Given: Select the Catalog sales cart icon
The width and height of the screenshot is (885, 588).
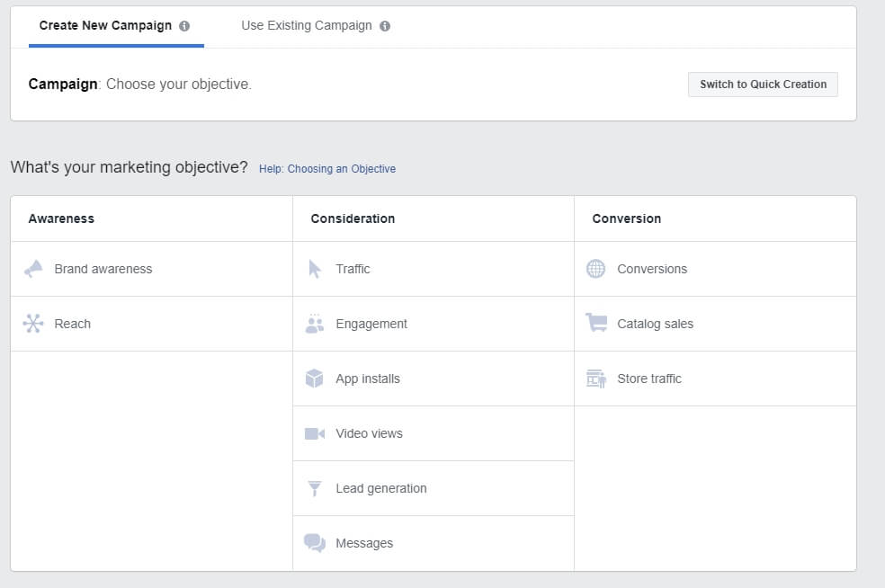Looking at the screenshot, I should click(596, 324).
